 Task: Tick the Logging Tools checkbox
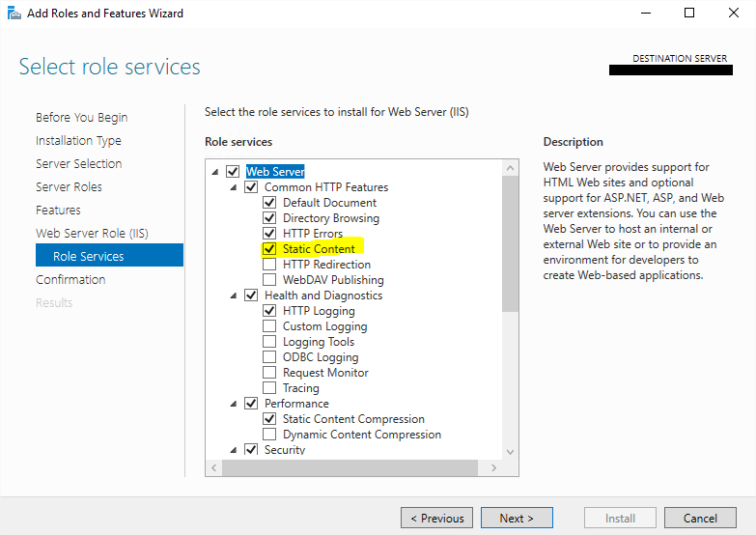(x=269, y=342)
